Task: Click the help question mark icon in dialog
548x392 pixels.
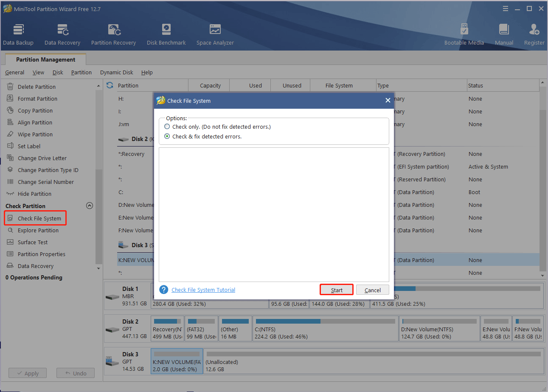Action: (164, 290)
